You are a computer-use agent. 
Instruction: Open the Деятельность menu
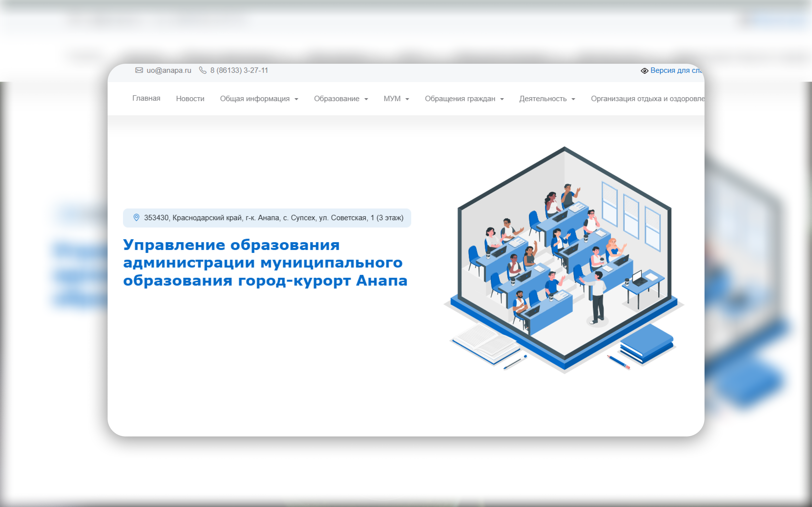coord(543,99)
